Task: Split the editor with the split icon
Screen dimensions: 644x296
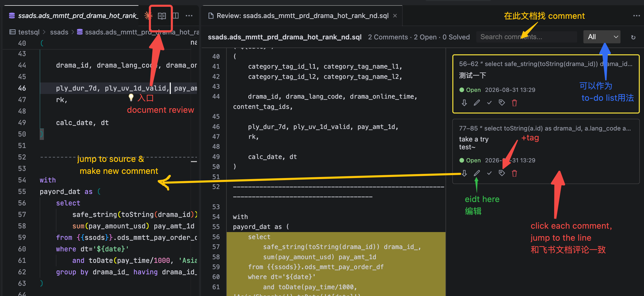Action: coord(176,16)
